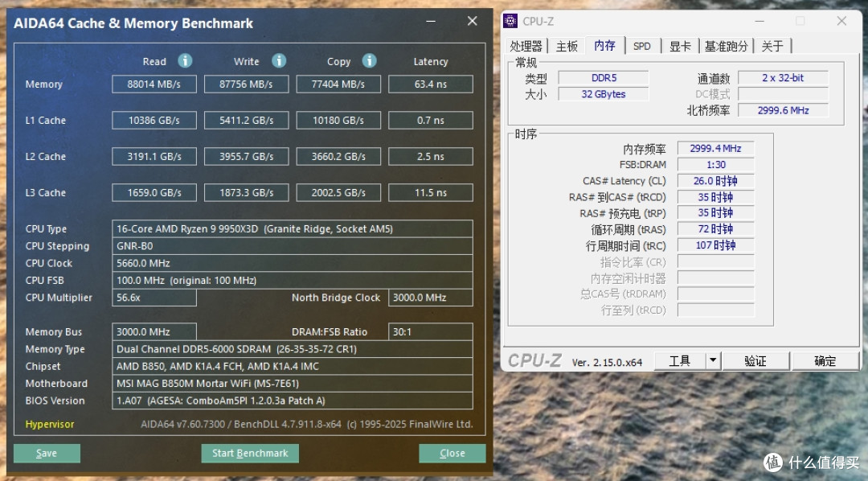The width and height of the screenshot is (868, 481).
Task: Click Memory Read value 88014 MB/s
Action: [x=154, y=84]
